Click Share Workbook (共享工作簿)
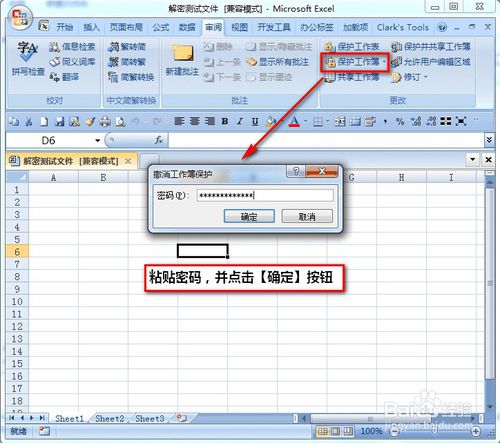 click(352, 77)
